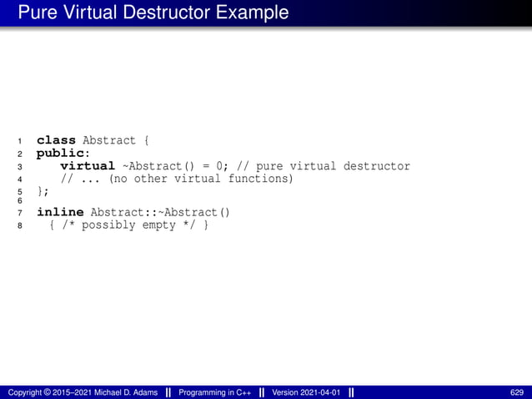Click the "virtual ~Abstract() = 0;" declaration
532x399 pixels.
[144, 166]
